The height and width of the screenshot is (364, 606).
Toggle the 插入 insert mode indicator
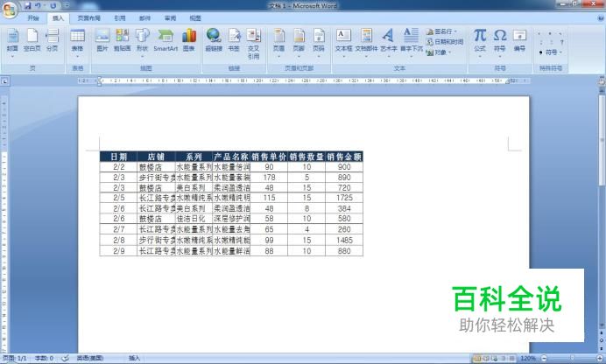pyautogui.click(x=134, y=358)
